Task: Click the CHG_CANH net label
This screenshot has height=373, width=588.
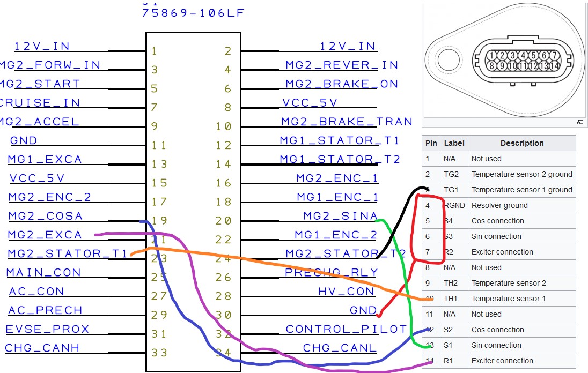Action: pyautogui.click(x=42, y=348)
